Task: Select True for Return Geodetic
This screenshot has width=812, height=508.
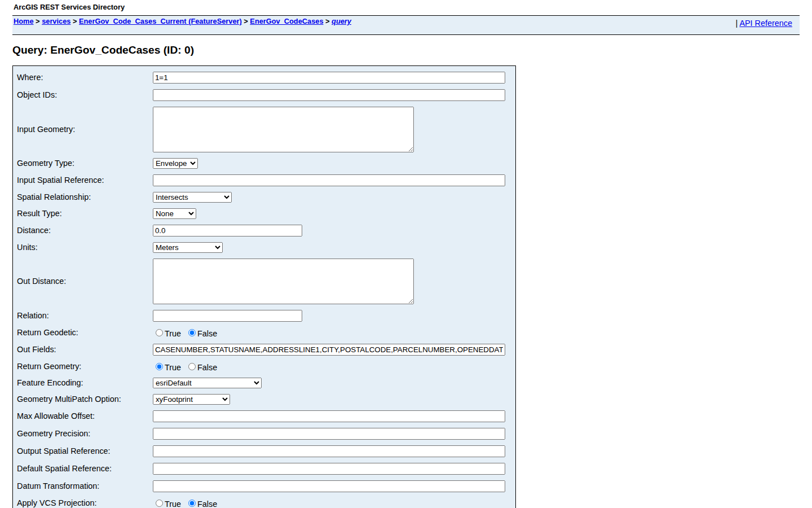Action: pos(159,333)
